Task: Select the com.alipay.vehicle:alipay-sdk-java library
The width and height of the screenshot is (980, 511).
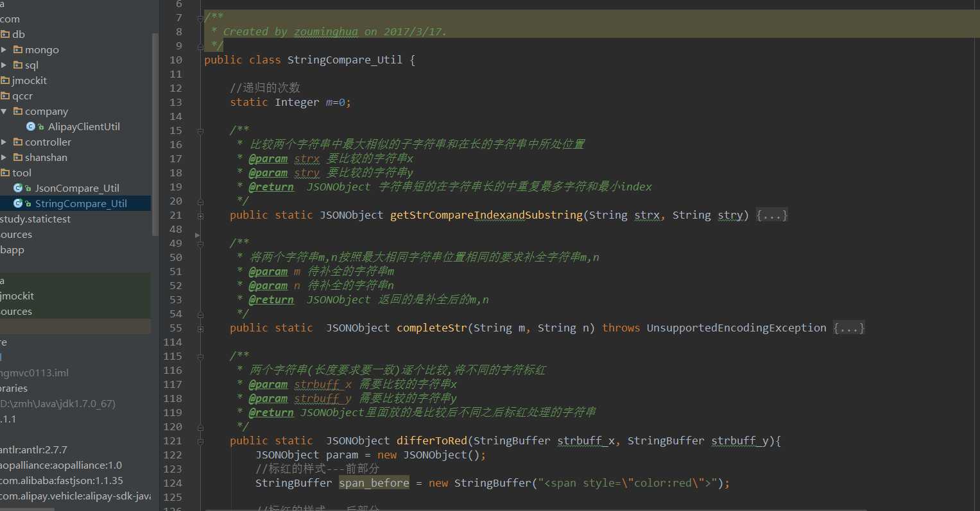Action: tap(76, 496)
